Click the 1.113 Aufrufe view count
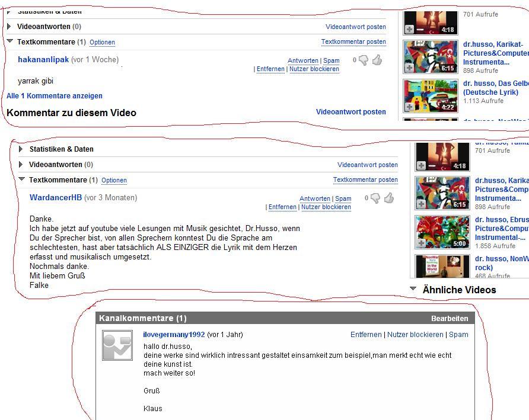Image resolution: width=529 pixels, height=420 pixels. (x=483, y=101)
